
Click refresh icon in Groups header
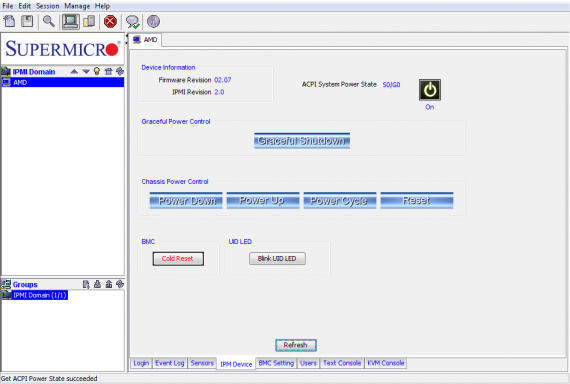pos(120,284)
